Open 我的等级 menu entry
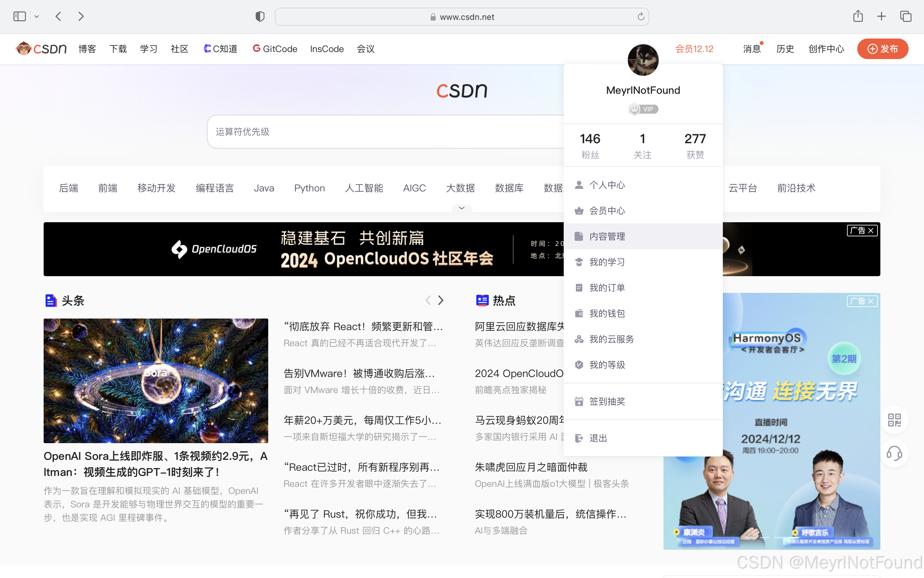The image size is (924, 578). (x=643, y=365)
